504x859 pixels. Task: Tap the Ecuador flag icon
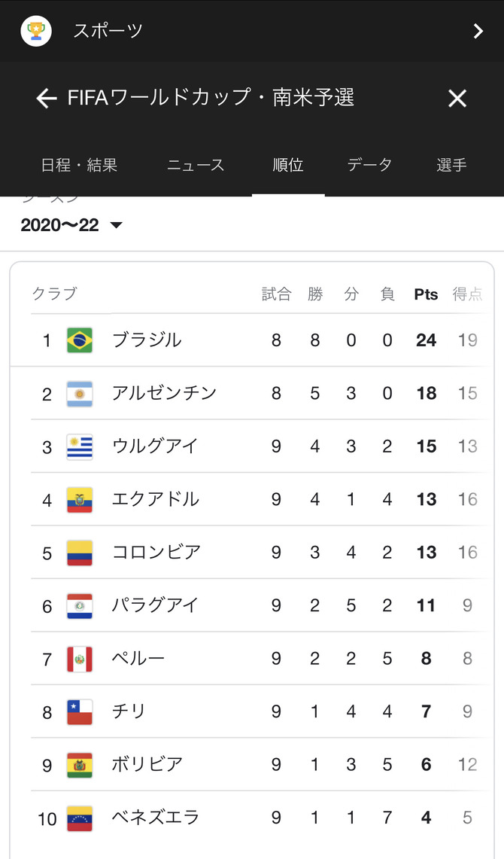tap(80, 500)
